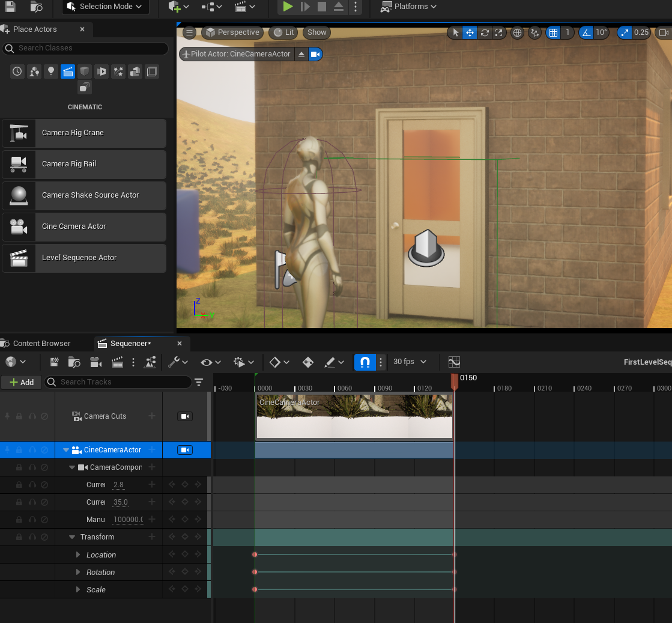Click the green Play button in toolbar
672x623 pixels.
(x=288, y=7)
